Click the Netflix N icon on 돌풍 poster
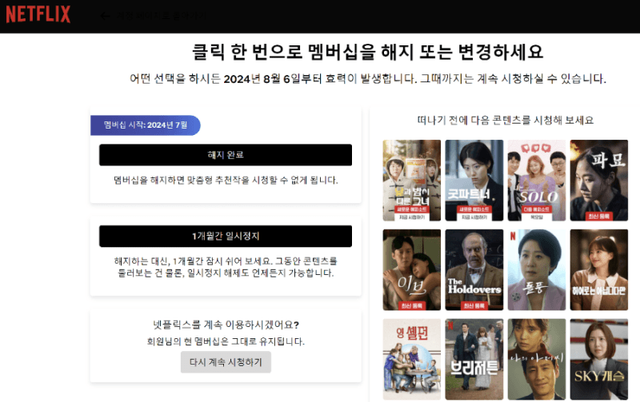This screenshot has height=402, width=640. (x=513, y=237)
